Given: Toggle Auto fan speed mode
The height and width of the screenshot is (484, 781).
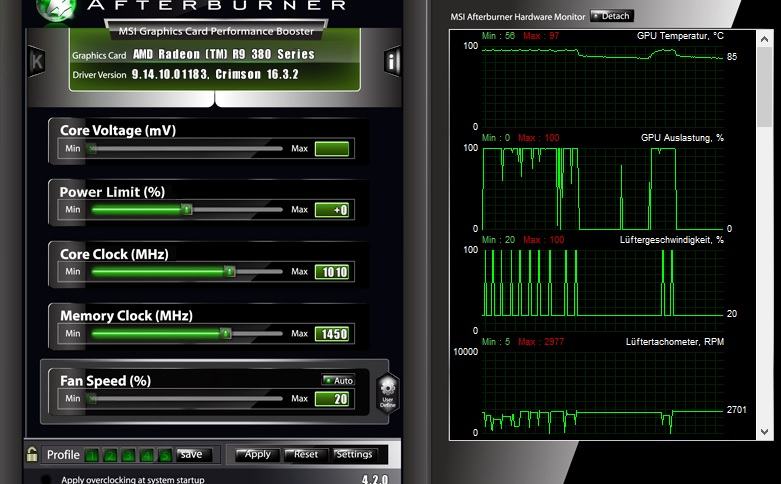Looking at the screenshot, I should point(338,380).
